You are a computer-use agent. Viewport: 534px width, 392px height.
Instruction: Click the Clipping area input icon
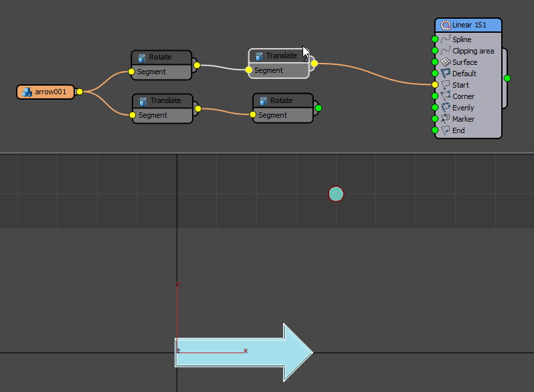click(x=446, y=51)
